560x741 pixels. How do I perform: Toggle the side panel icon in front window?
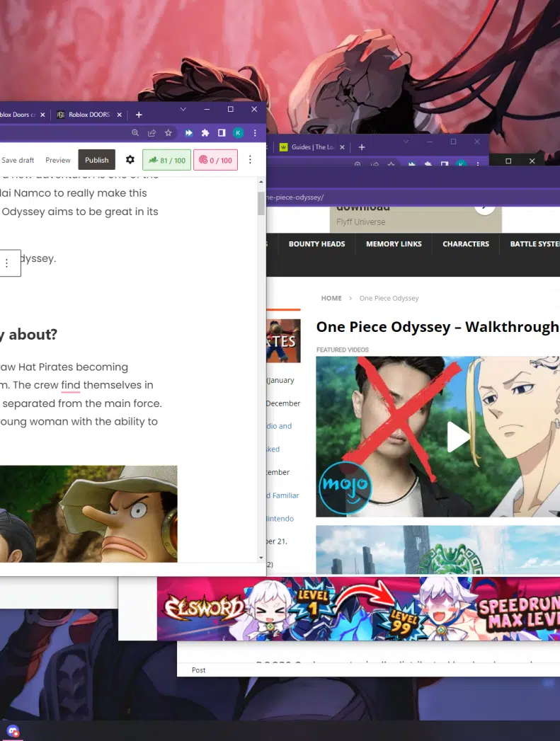pos(222,133)
